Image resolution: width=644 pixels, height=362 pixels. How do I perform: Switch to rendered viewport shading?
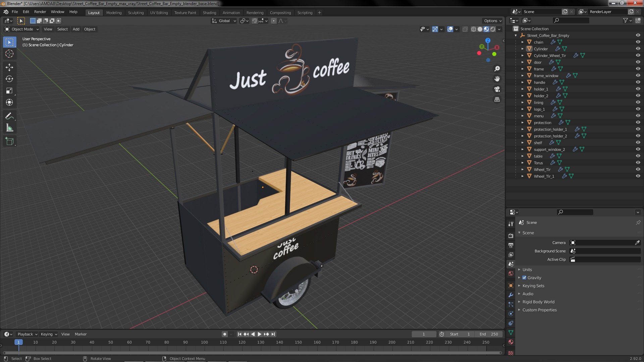click(493, 29)
